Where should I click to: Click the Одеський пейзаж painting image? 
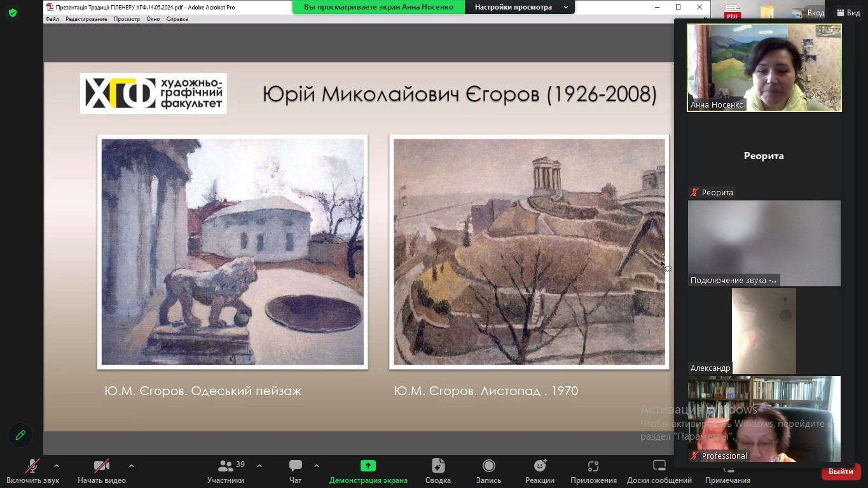click(x=233, y=252)
